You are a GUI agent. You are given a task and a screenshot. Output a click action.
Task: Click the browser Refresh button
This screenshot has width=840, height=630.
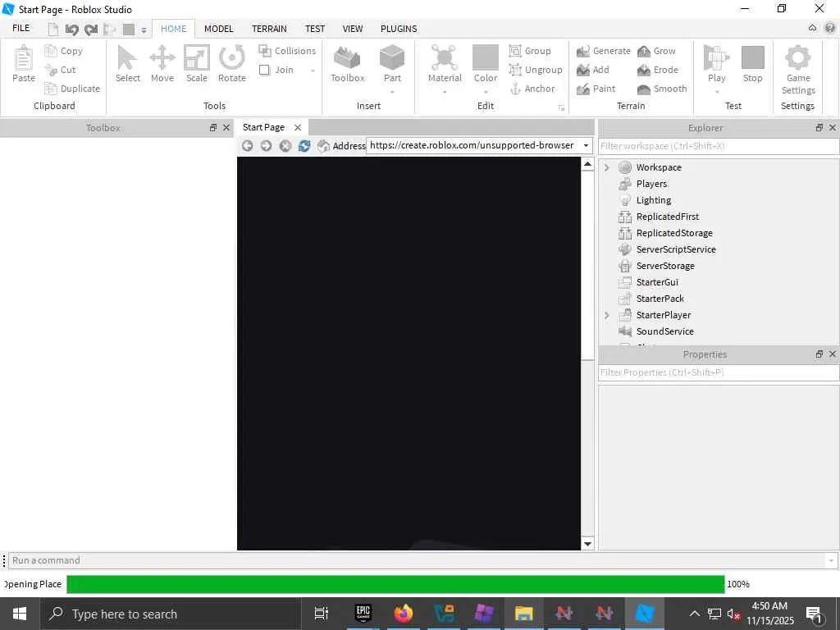304,146
